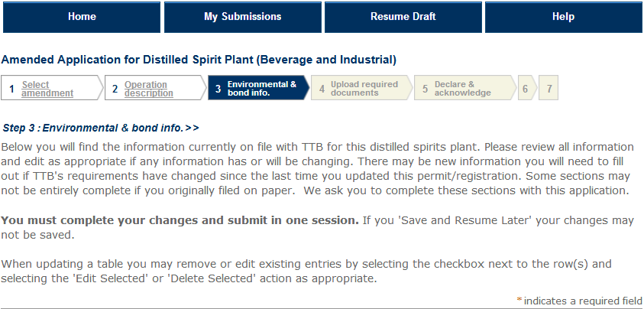644x309 pixels.
Task: Click the 'Step 3 : Environmental & bond info. >>' heading
Action: point(101,128)
